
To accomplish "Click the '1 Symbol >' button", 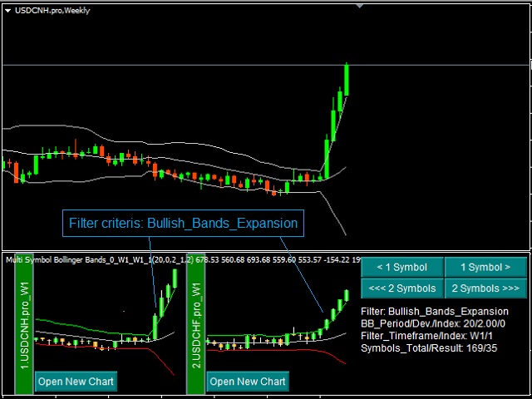I will (x=485, y=268).
